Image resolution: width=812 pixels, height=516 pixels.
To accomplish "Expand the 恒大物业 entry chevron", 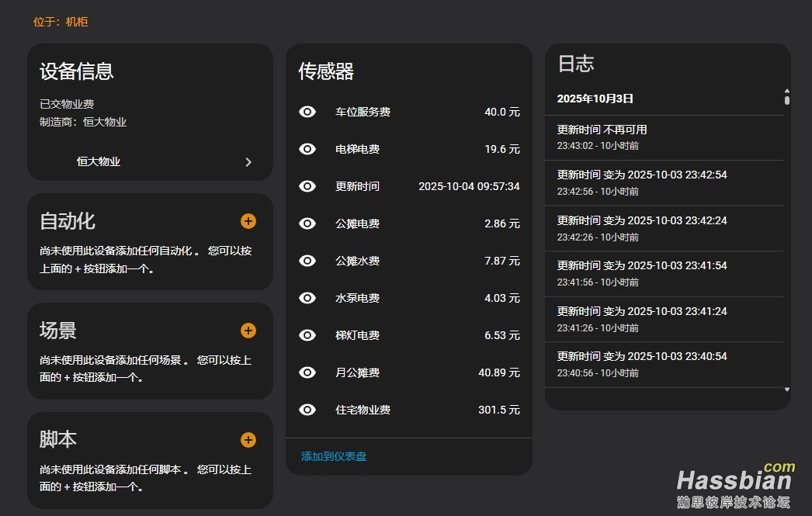I will [248, 162].
